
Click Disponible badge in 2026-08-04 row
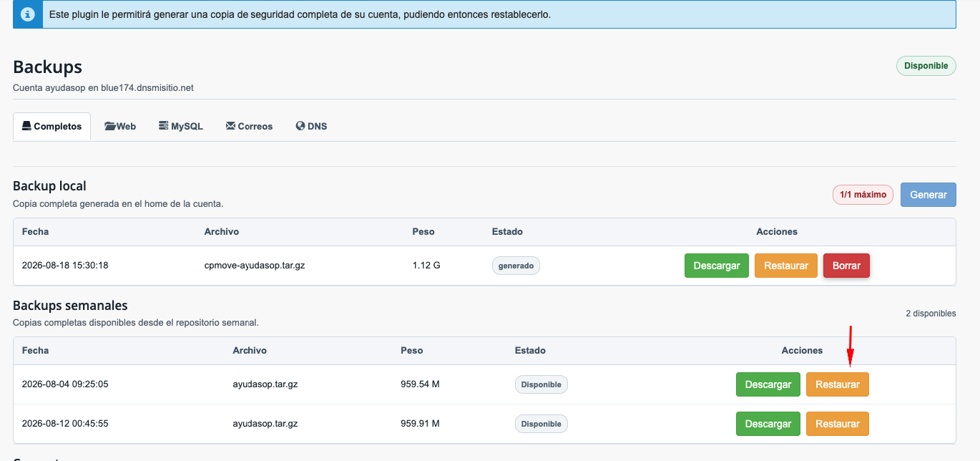541,384
